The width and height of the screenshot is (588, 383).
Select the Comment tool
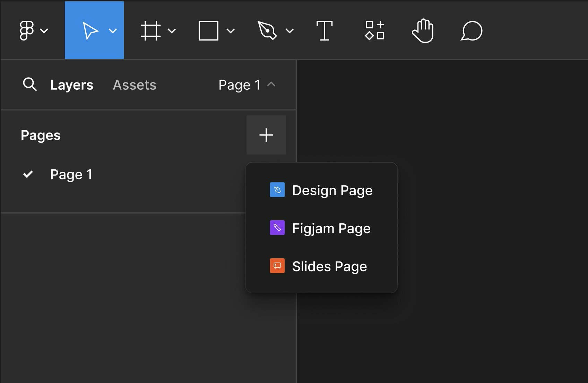click(x=472, y=31)
